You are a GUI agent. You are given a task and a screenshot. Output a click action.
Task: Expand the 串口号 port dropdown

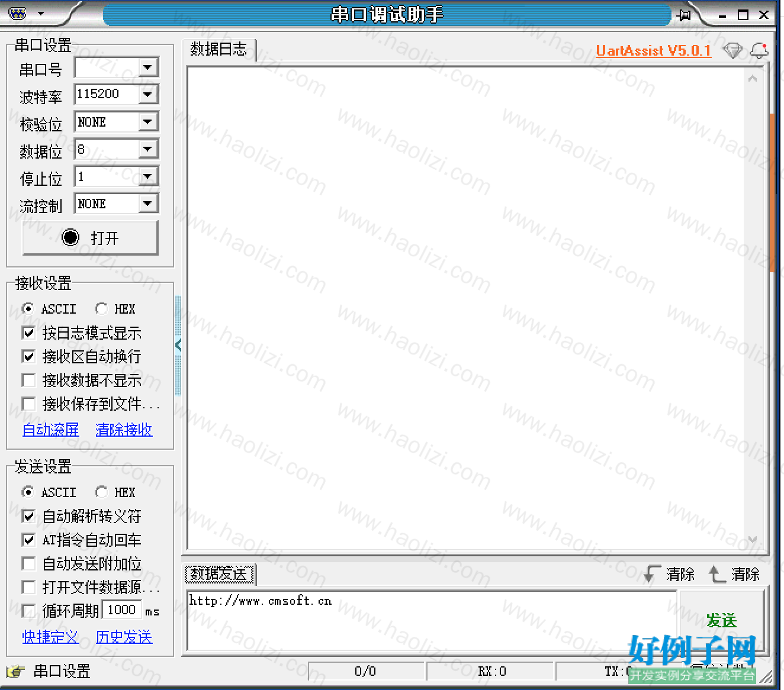pyautogui.click(x=148, y=67)
